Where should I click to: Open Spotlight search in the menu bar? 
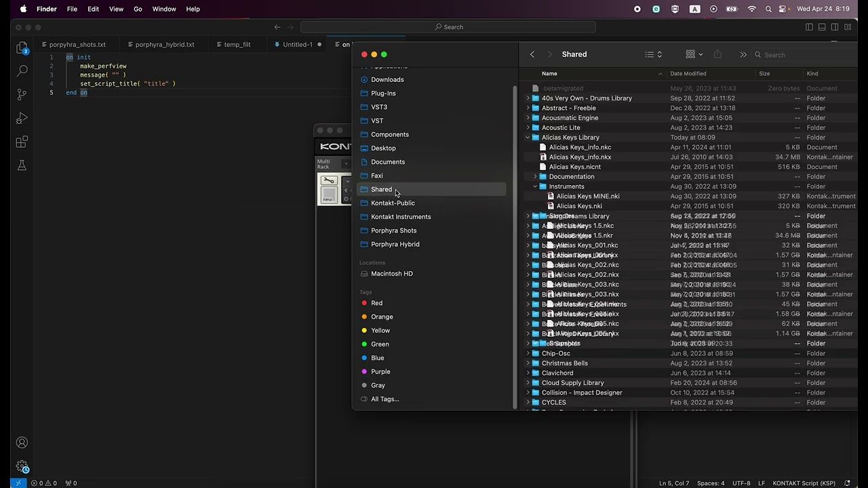(768, 9)
